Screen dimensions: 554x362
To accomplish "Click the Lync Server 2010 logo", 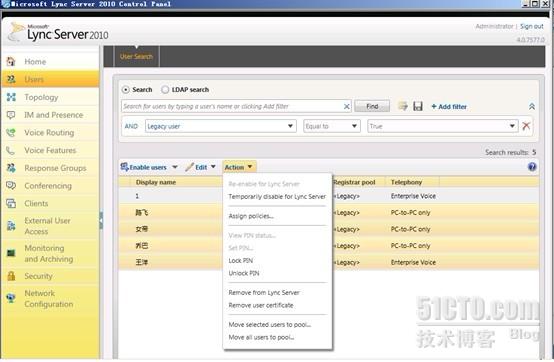I will click(x=59, y=33).
